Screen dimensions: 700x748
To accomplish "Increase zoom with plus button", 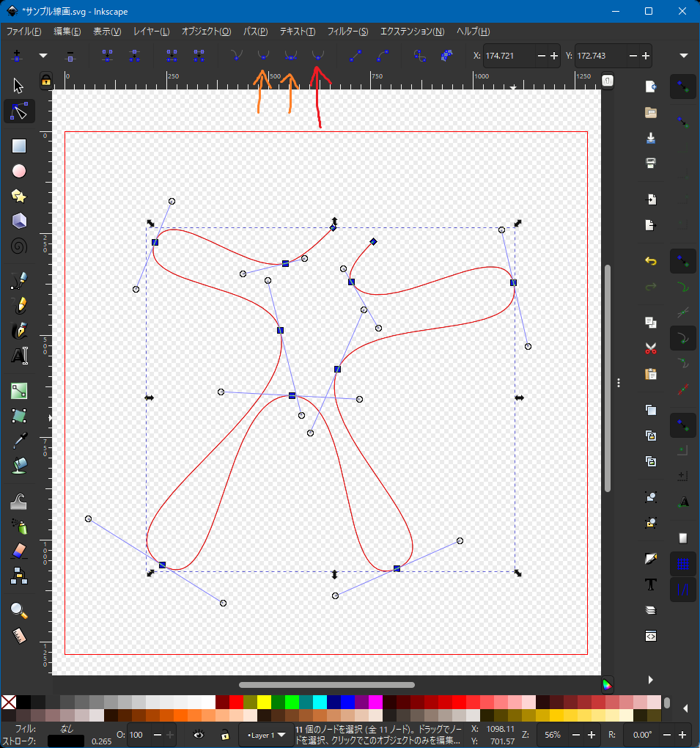I will click(x=592, y=735).
